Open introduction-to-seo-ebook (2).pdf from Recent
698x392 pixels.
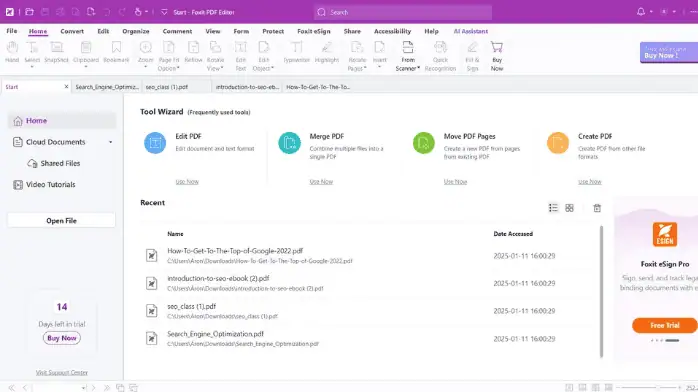pyautogui.click(x=218, y=279)
